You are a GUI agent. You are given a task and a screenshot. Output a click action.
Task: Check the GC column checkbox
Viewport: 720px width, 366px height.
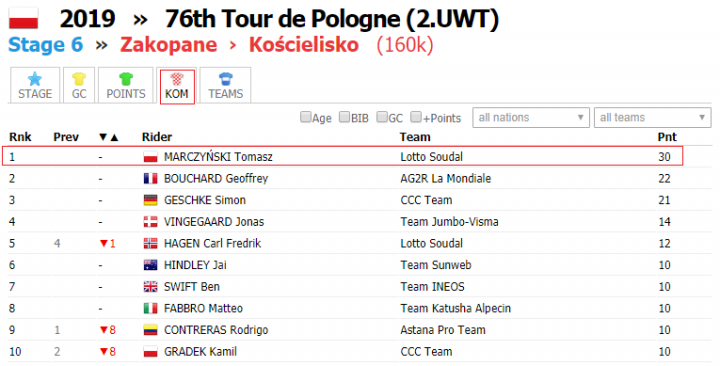382,117
